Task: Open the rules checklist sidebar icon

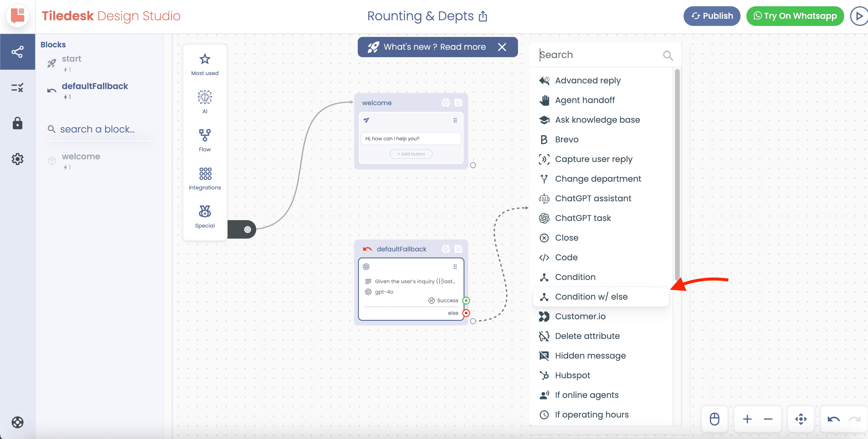Action: [18, 88]
